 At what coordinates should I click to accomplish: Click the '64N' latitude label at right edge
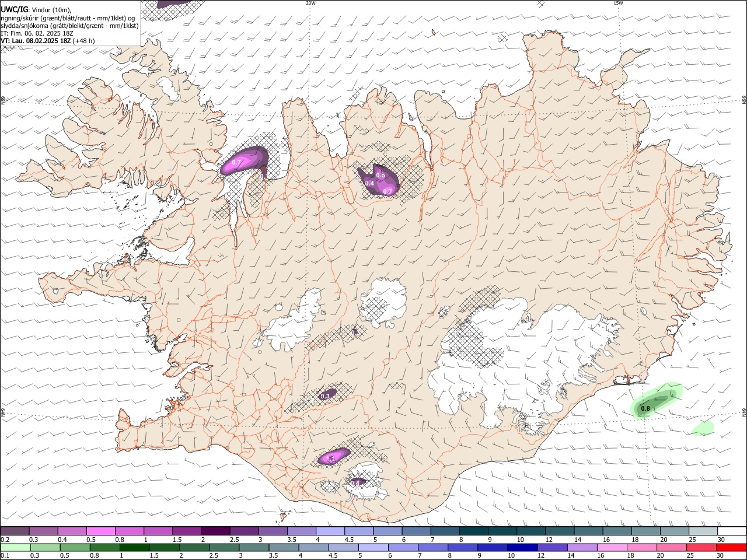[744, 412]
